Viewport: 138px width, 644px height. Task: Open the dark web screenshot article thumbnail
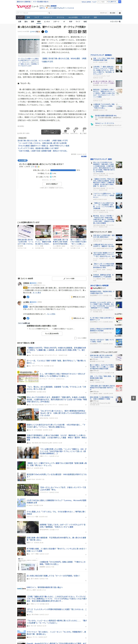[x=29, y=46]
